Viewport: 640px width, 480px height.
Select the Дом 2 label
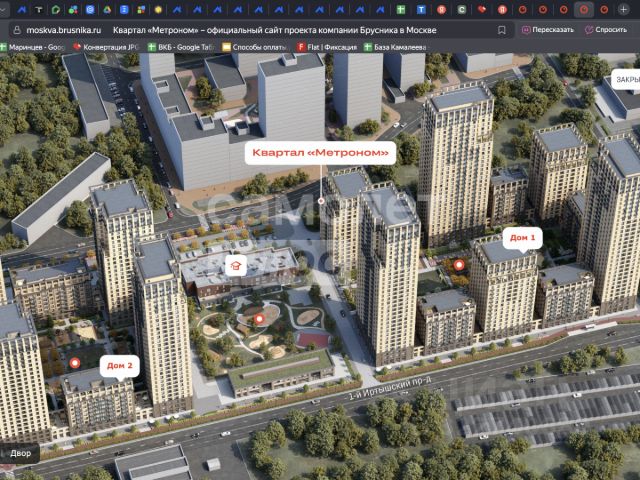tap(120, 366)
